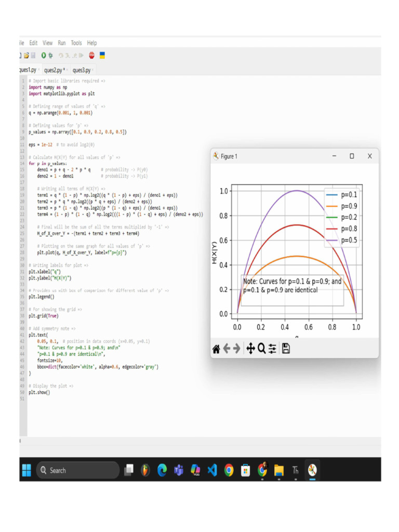Open the Run menu
Screen dimensions: 399x532
[62, 43]
